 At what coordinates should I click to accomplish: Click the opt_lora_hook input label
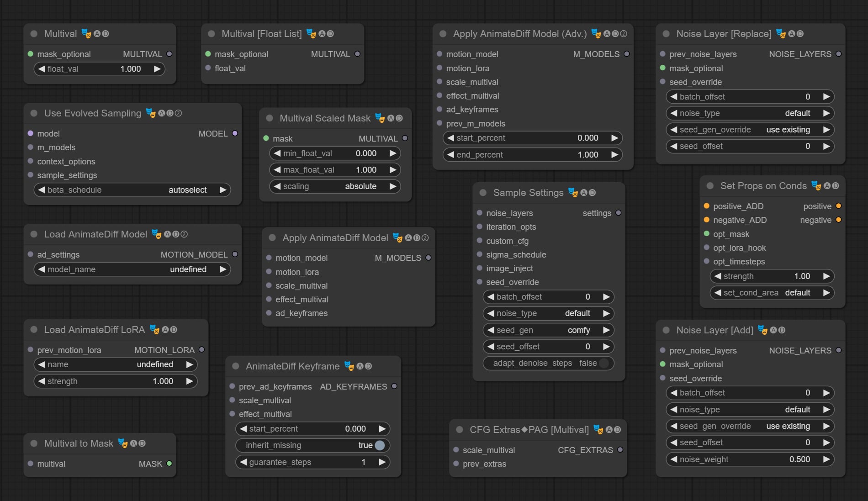pos(740,248)
